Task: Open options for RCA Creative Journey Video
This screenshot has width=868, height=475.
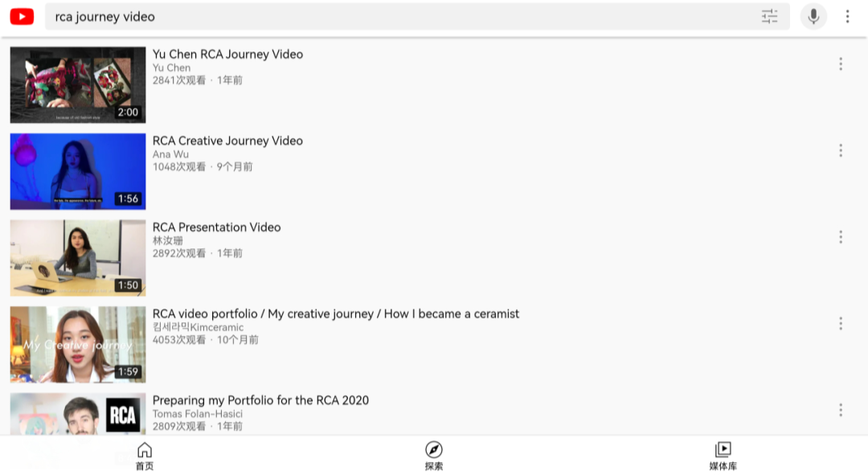Action: [x=841, y=150]
